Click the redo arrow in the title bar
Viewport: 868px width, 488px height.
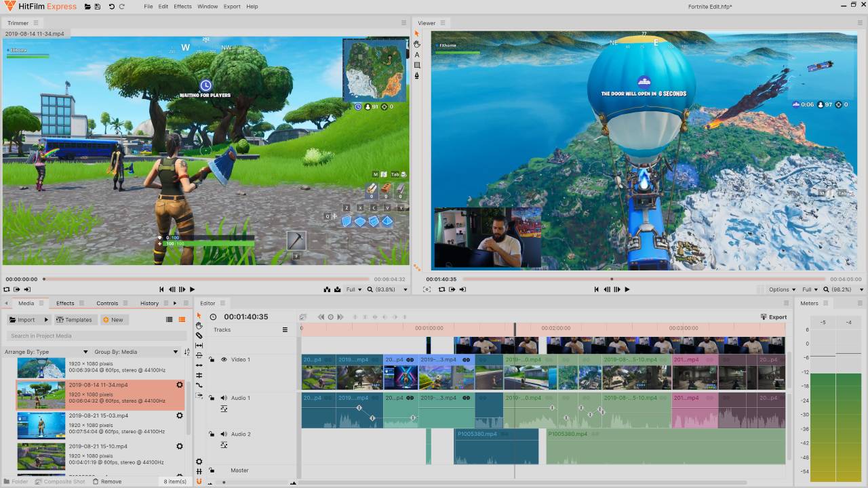coord(122,7)
